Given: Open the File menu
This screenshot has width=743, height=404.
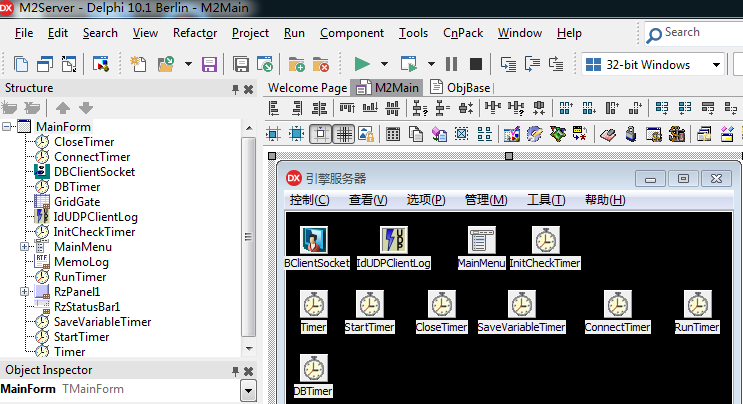Looking at the screenshot, I should pyautogui.click(x=24, y=33).
